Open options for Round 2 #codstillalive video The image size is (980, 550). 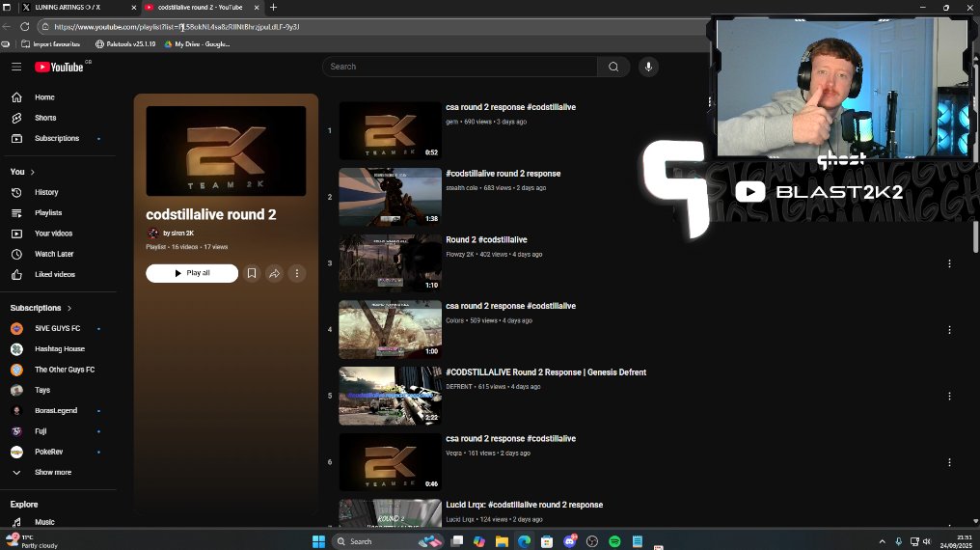coord(949,263)
